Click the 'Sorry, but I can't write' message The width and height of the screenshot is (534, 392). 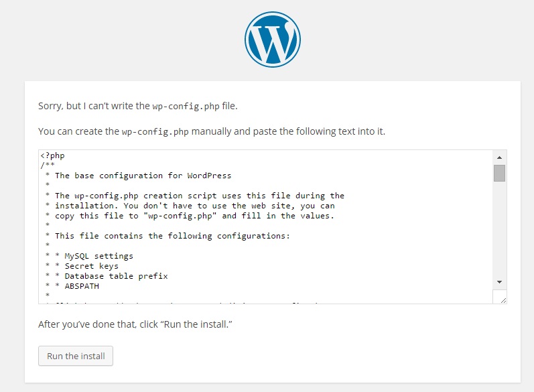pos(137,106)
